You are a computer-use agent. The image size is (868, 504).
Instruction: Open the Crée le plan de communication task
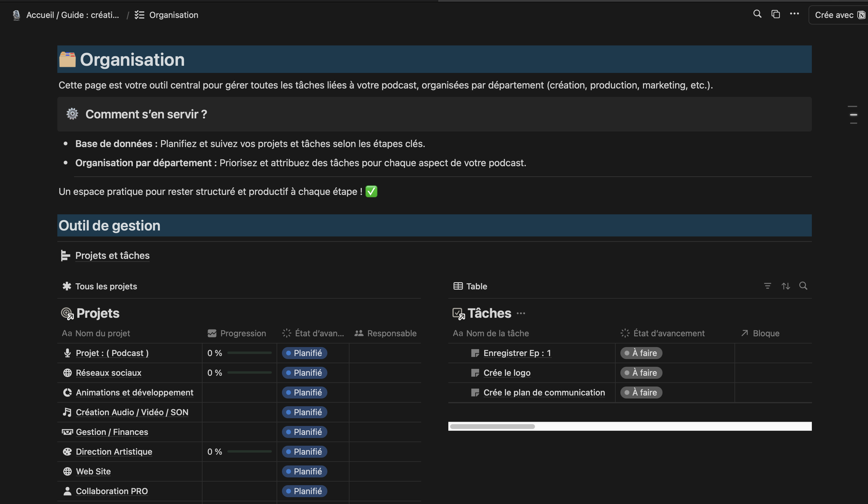coord(544,392)
